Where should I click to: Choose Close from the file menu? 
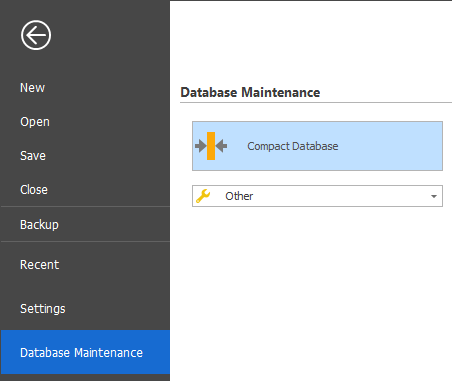pyautogui.click(x=34, y=190)
